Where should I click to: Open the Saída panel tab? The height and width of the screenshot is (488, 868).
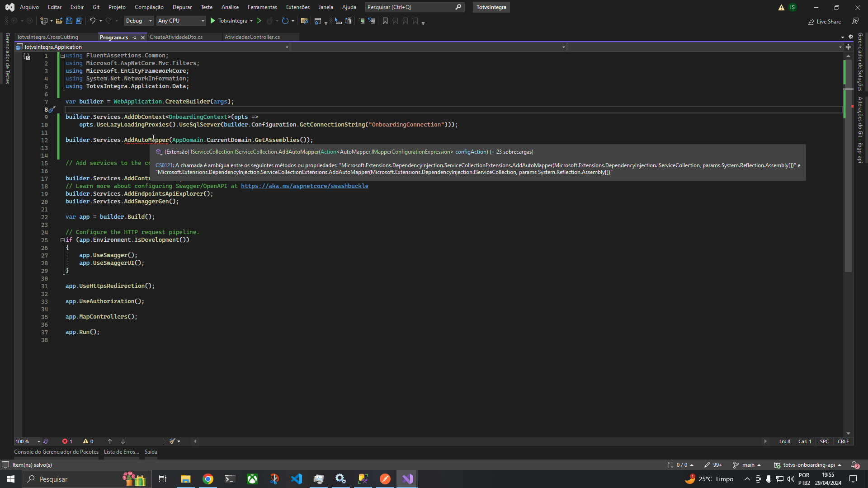(151, 452)
